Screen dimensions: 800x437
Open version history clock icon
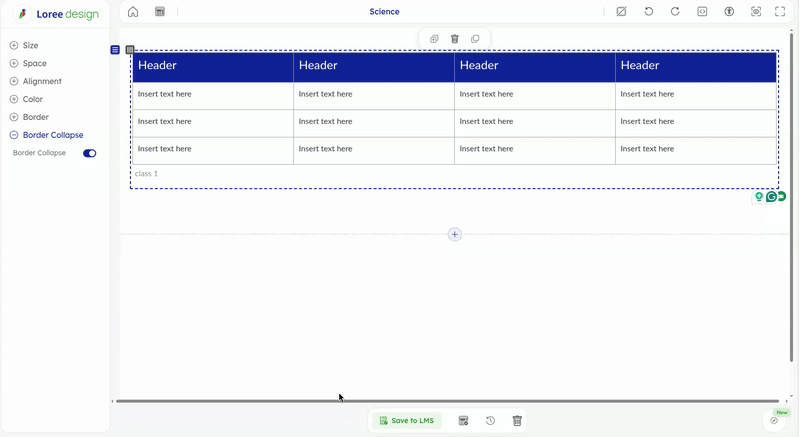click(490, 421)
